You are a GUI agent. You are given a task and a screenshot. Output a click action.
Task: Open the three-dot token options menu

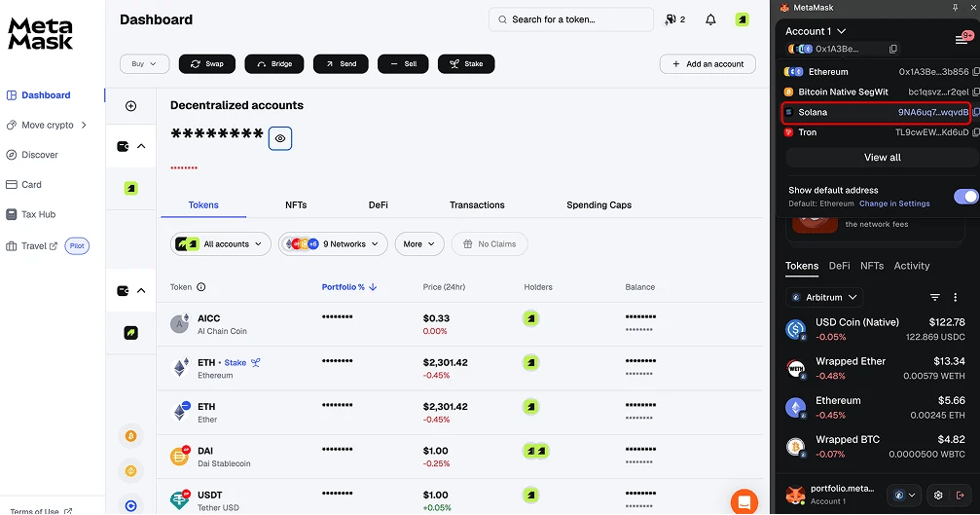point(955,298)
